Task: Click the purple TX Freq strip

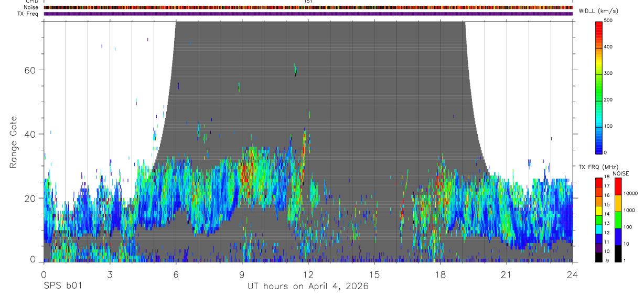Action: [308, 14]
